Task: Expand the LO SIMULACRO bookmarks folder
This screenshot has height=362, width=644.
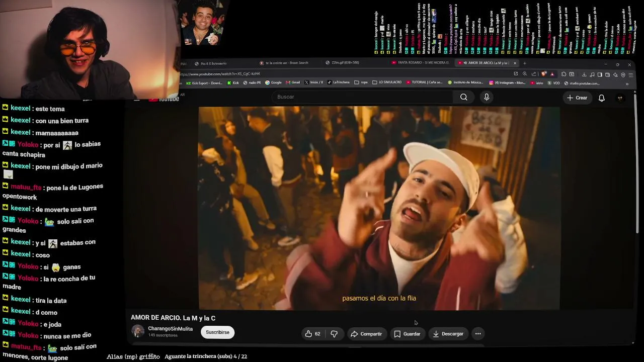Action: pos(387,82)
